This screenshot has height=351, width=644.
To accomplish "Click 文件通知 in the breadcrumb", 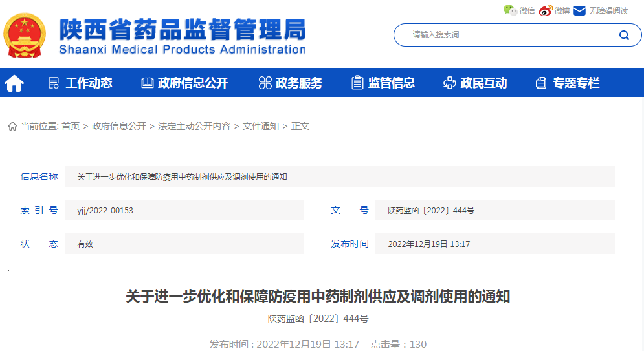I will (260, 126).
